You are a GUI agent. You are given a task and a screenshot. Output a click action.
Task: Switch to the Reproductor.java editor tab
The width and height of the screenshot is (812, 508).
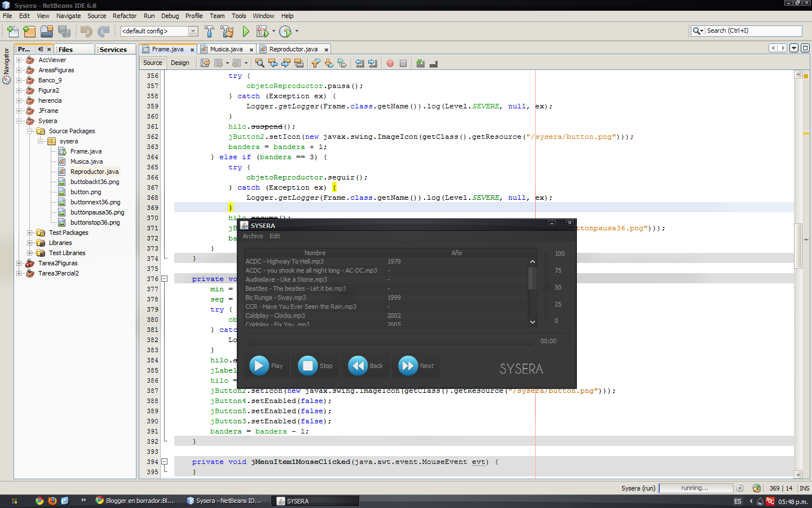[x=293, y=49]
